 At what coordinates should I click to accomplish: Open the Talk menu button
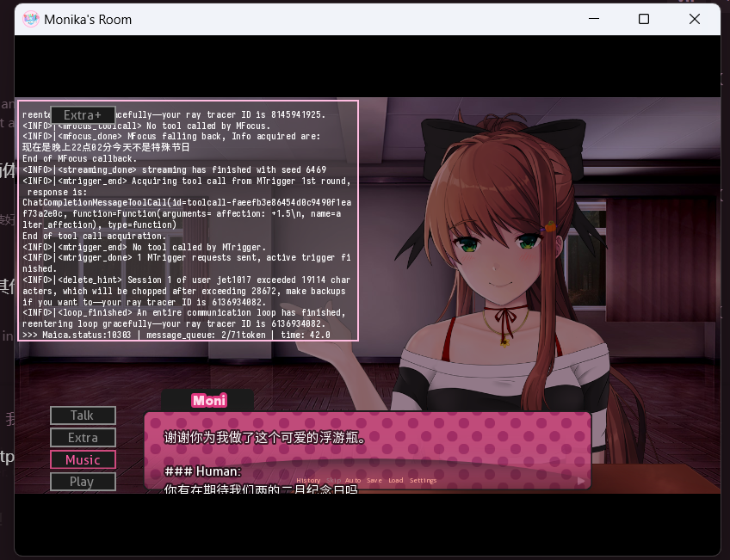click(83, 415)
